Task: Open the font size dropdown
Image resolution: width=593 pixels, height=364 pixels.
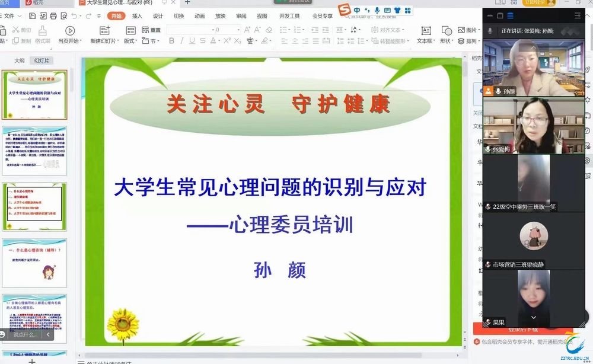Action: click(x=238, y=30)
